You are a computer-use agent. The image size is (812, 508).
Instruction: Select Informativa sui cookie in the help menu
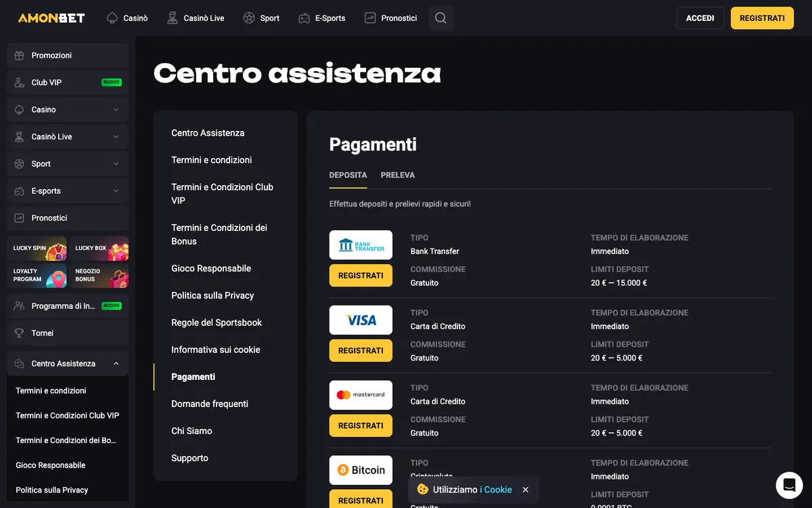216,350
